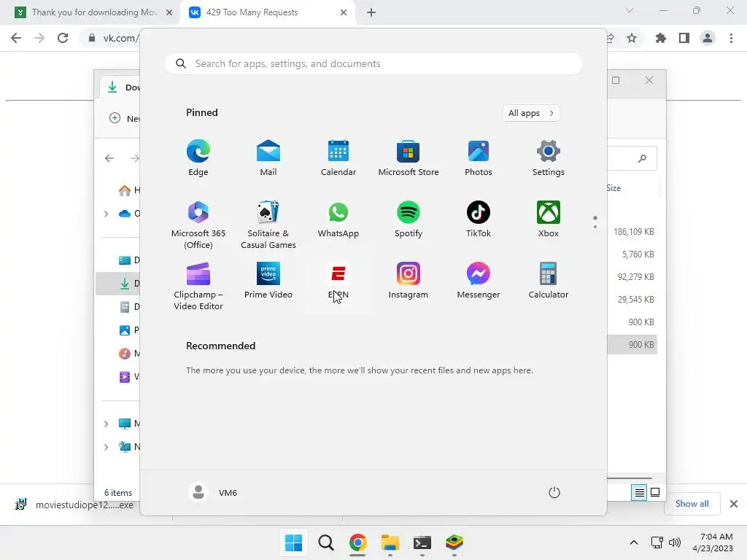Select the file sized 186,109 KB
This screenshot has width=747, height=560.
tap(633, 231)
